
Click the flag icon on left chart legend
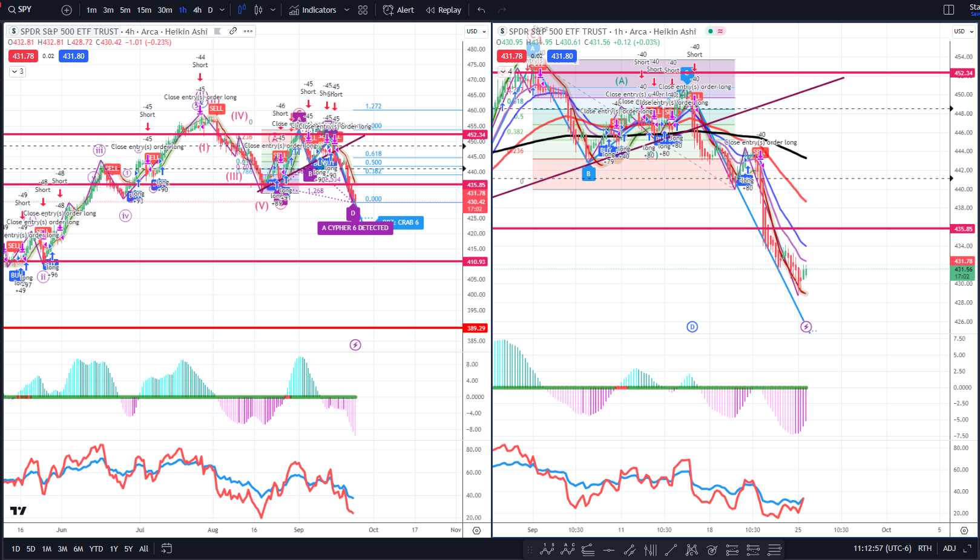coord(217,31)
